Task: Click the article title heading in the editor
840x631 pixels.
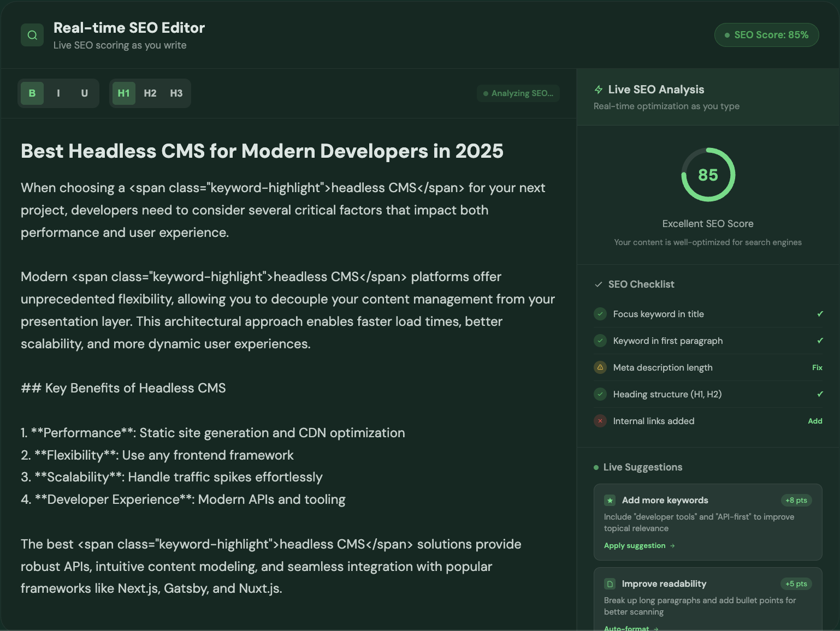Action: tap(262, 151)
